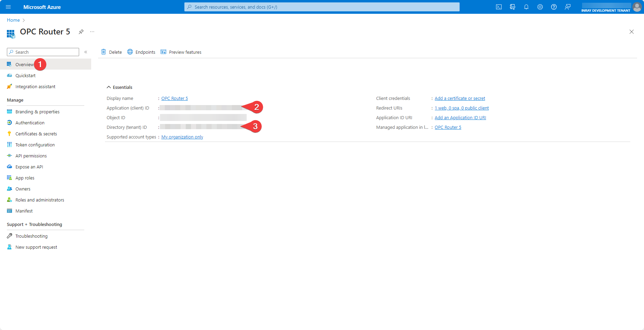Open the Feedback icon in the top bar
This screenshot has height=330, width=644.
coord(567,7)
